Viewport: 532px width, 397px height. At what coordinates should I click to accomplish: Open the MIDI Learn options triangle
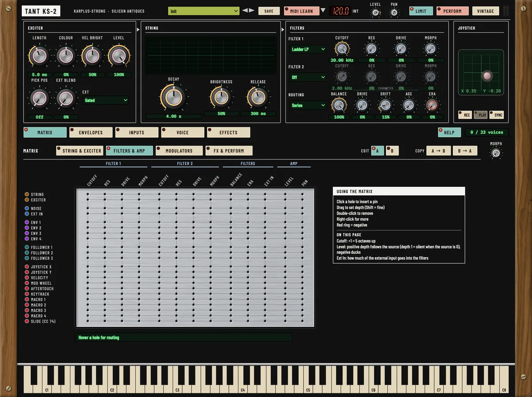tap(323, 11)
